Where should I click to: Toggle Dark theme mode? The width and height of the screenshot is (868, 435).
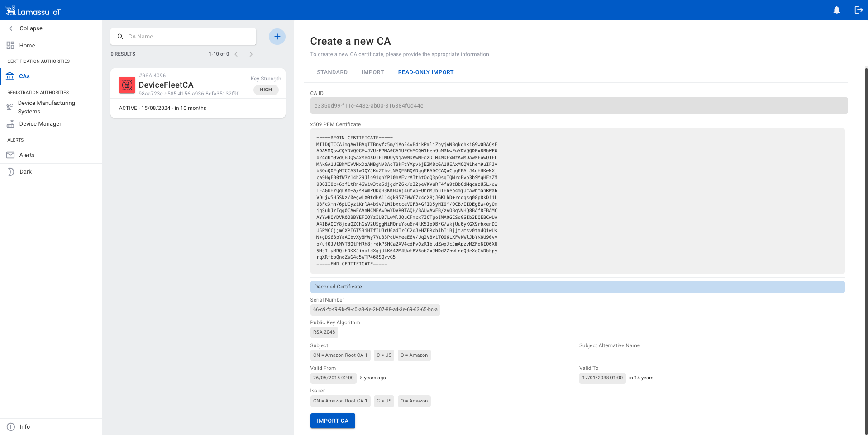[x=25, y=172]
